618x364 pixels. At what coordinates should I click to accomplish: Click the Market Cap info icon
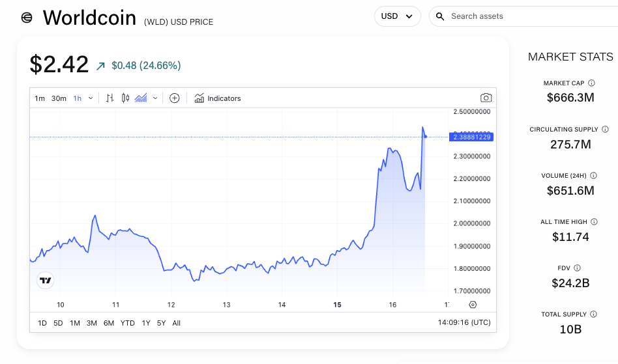click(x=592, y=83)
